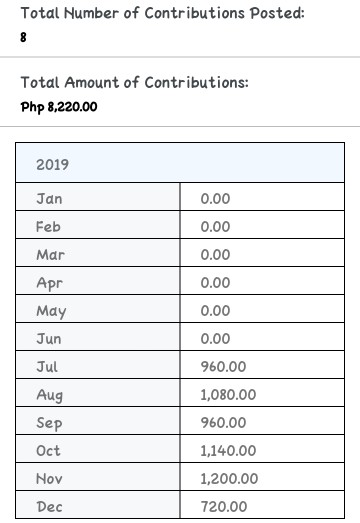Select the Oct 1,140.00 contribution value
Image resolution: width=360 pixels, height=523 pixels.
coord(228,451)
